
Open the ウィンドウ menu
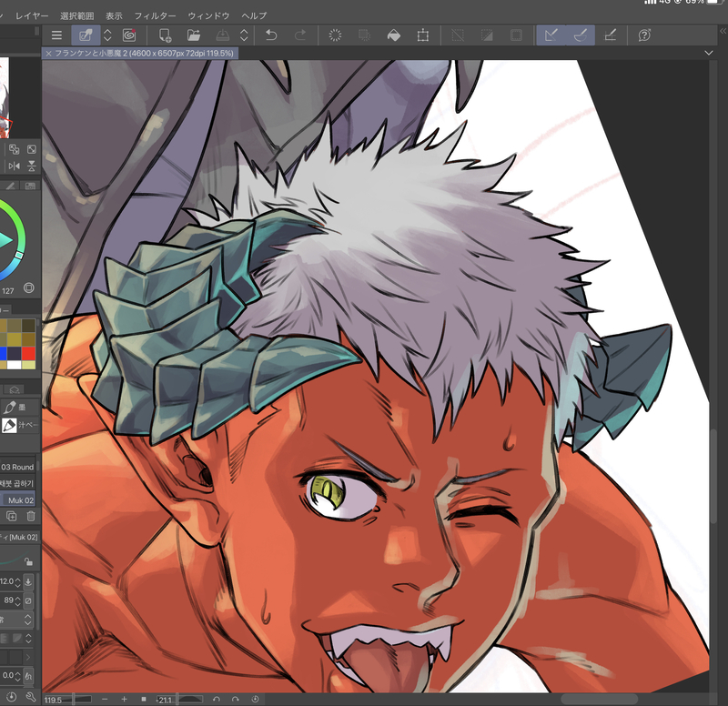(x=208, y=15)
